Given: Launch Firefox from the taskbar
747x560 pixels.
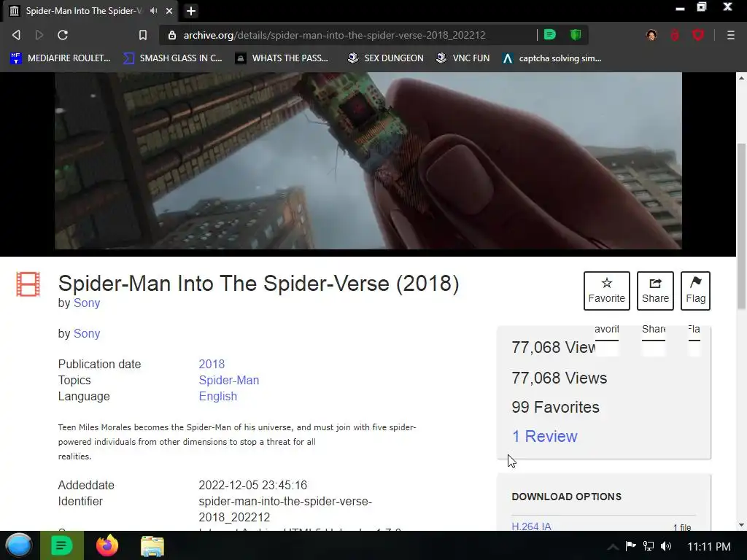Looking at the screenshot, I should [x=107, y=545].
